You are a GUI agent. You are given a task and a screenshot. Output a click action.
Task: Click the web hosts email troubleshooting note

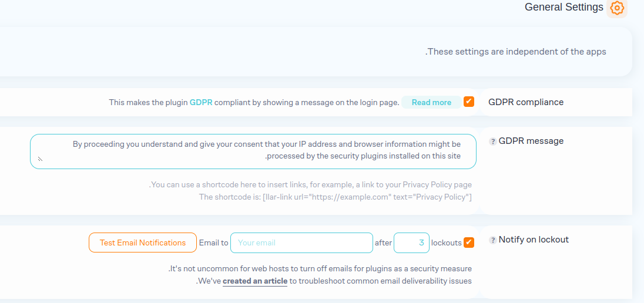320,269
